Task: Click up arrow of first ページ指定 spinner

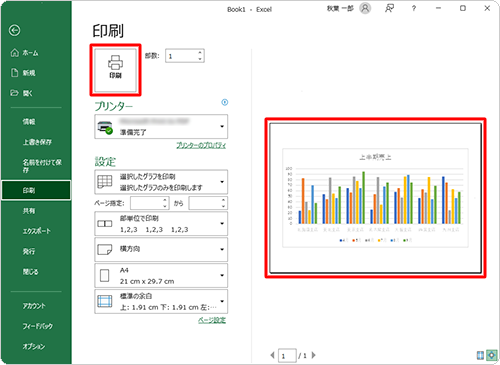Action: tap(165, 200)
